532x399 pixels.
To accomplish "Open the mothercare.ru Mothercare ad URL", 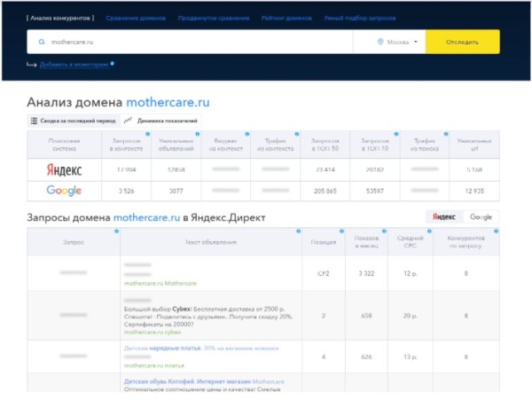I will click(x=160, y=284).
